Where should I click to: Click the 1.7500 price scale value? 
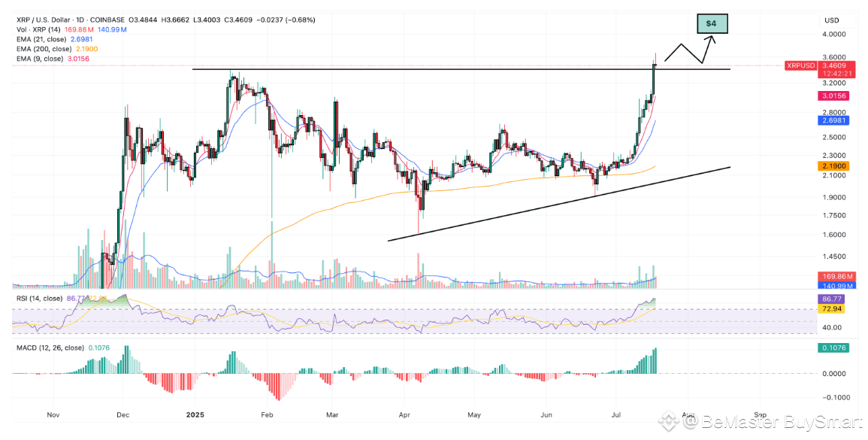(835, 215)
